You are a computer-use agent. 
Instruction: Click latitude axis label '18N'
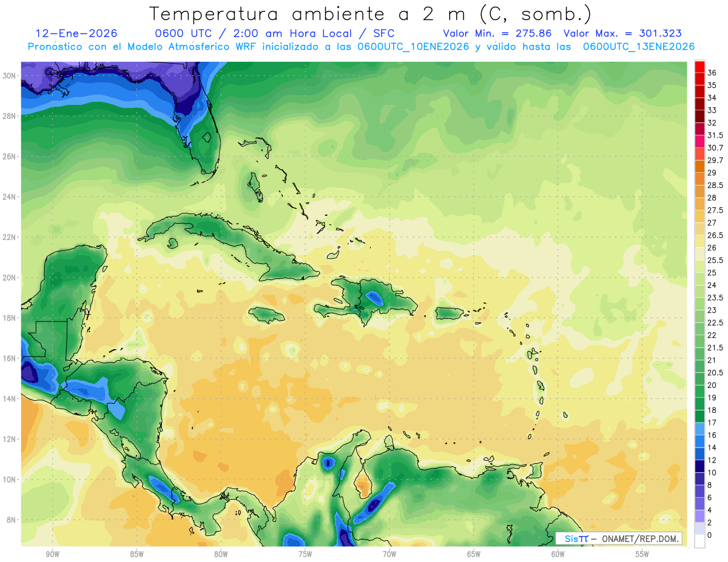click(9, 318)
